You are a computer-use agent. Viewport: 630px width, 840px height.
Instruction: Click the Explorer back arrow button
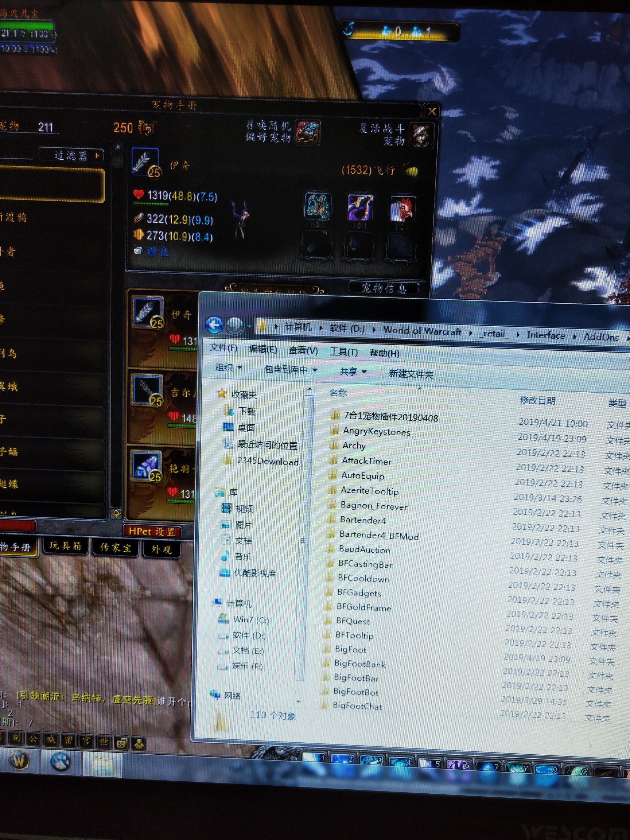click(x=214, y=326)
